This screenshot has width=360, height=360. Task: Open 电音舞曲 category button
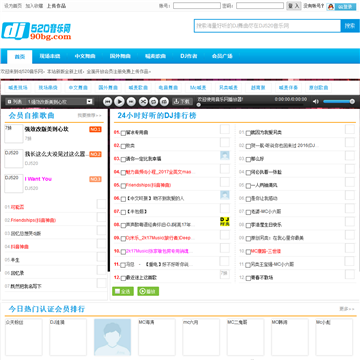168,88
